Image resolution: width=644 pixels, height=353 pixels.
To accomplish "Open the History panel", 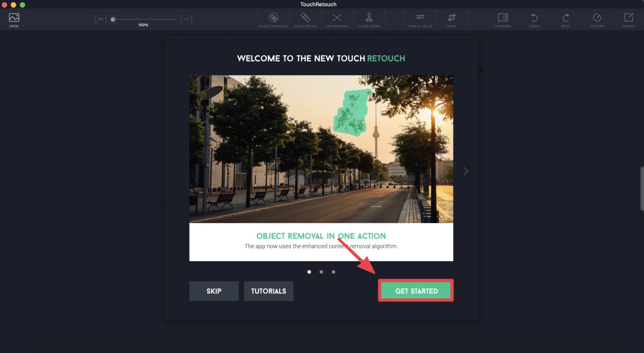I will pyautogui.click(x=597, y=19).
